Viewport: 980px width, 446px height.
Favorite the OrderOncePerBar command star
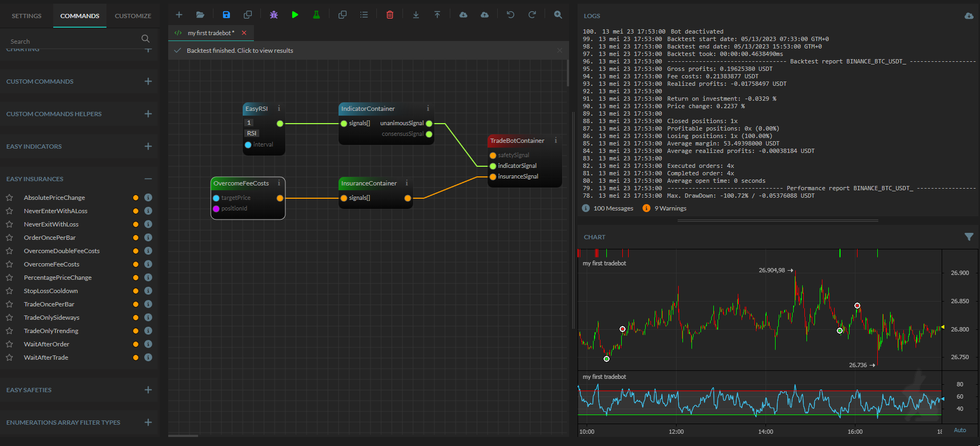10,238
